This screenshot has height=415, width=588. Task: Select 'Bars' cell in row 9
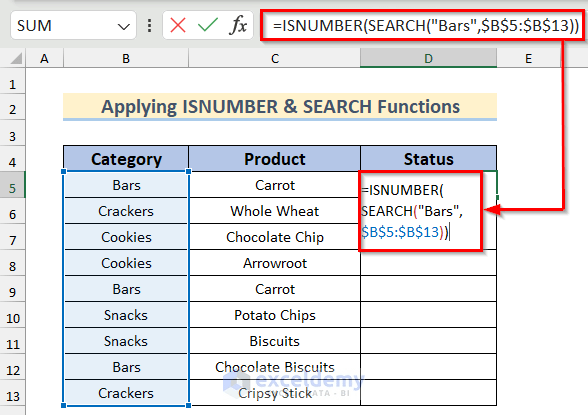pos(126,289)
